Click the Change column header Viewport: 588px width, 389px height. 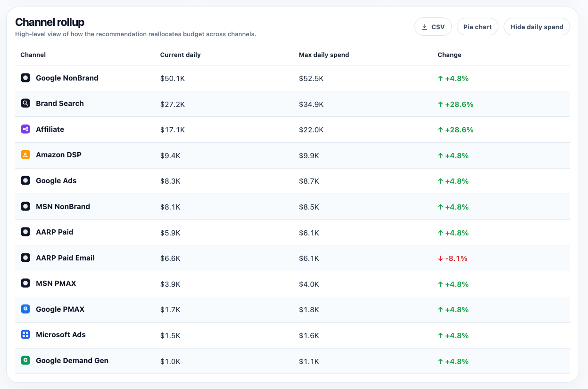[x=449, y=55]
